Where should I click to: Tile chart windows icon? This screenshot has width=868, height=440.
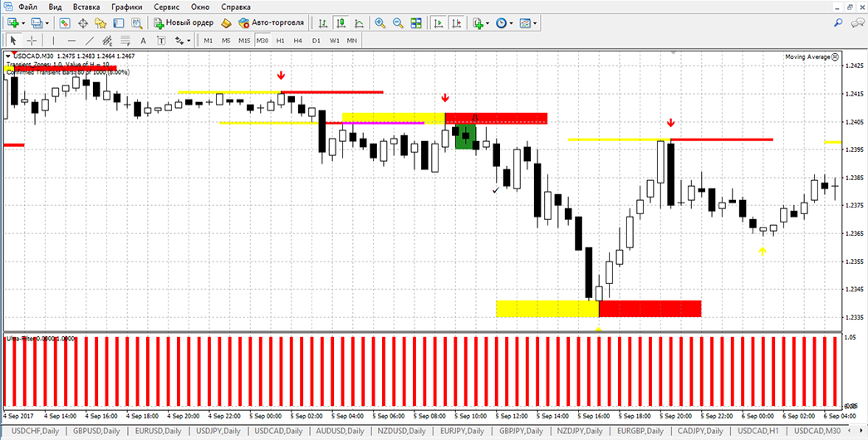click(416, 23)
